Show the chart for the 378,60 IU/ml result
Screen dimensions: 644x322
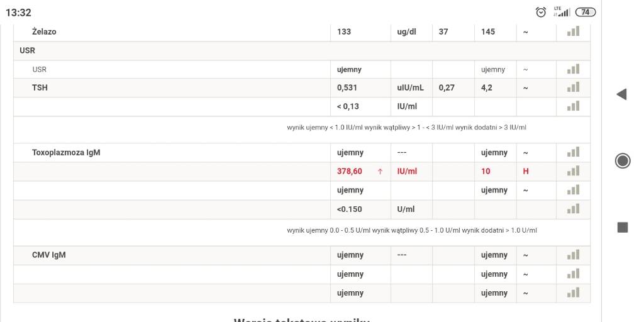click(x=573, y=171)
